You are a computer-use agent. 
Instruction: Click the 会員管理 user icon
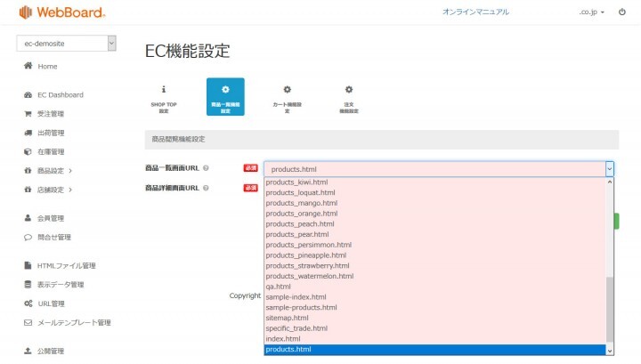pyautogui.click(x=28, y=218)
